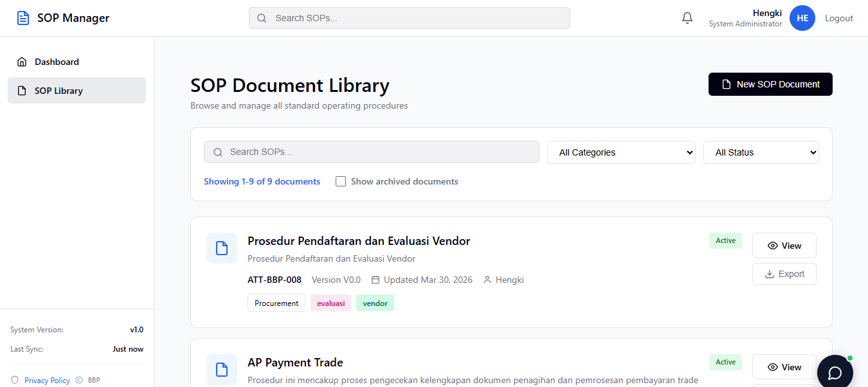Screen dimensions: 868x387
Task: Click the Showing 1-9 of 9 documents text
Action: (x=262, y=181)
